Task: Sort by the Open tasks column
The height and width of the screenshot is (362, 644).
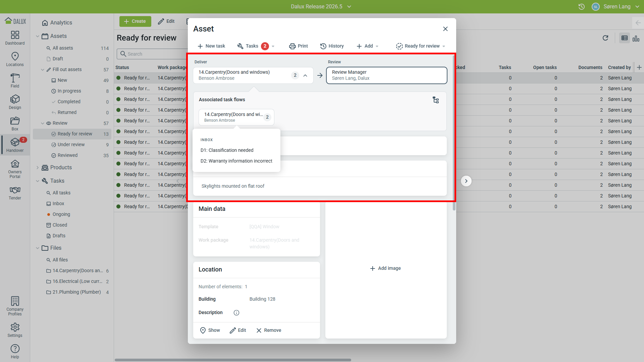Action: [545, 67]
